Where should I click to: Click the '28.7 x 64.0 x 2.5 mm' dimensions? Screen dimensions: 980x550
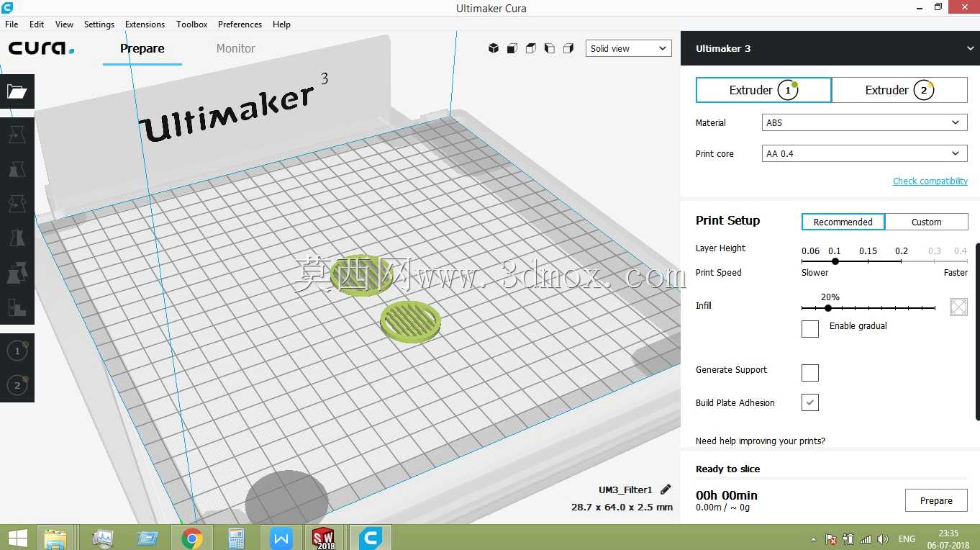[622, 507]
